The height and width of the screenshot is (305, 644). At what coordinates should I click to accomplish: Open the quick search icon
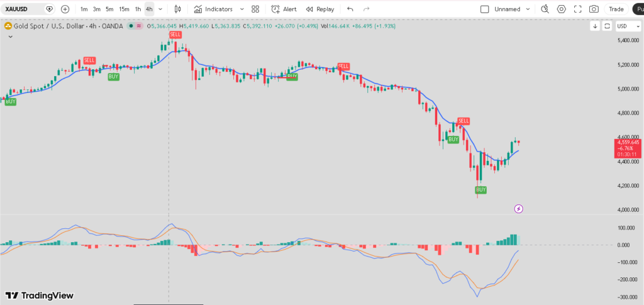[545, 9]
